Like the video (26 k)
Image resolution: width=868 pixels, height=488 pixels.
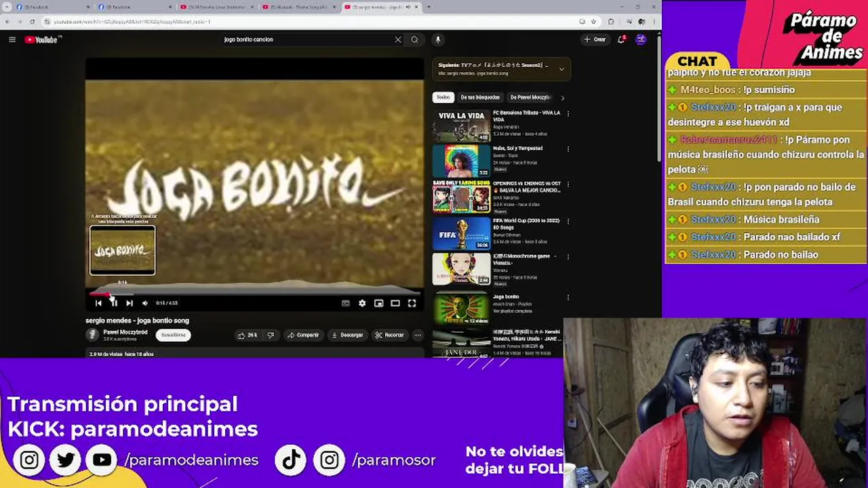pyautogui.click(x=247, y=335)
